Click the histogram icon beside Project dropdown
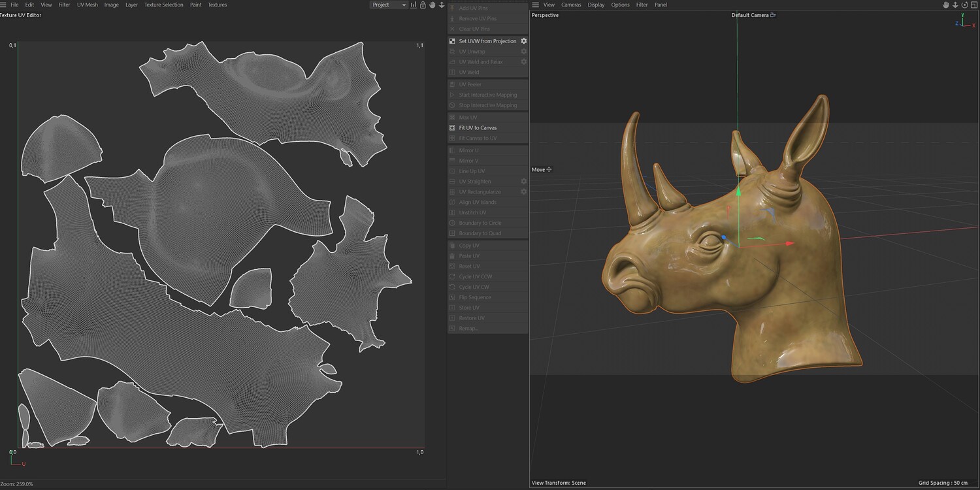980x490 pixels. (414, 5)
